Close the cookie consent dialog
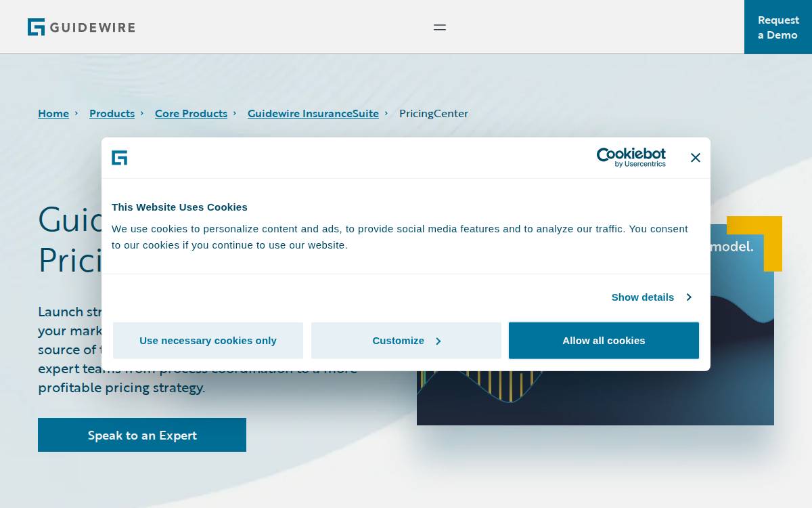The image size is (812, 508). [695, 158]
